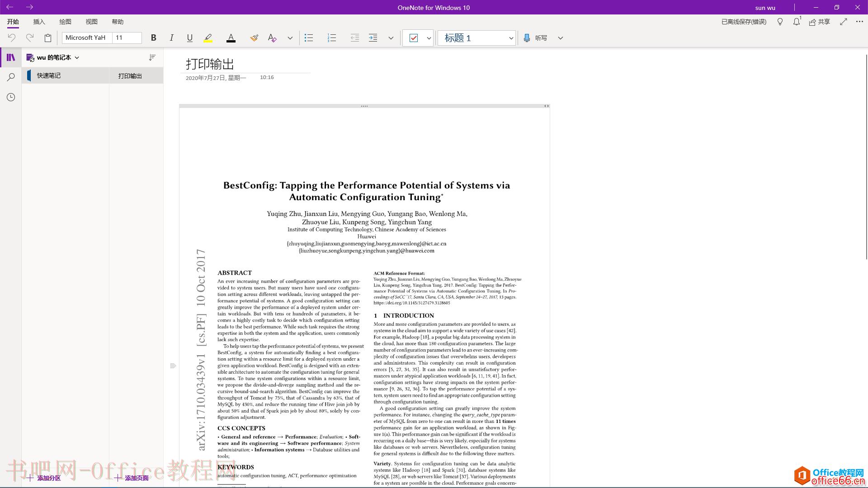Open the more options ellipsis menu
The width and height of the screenshot is (868, 488).
[x=859, y=22]
